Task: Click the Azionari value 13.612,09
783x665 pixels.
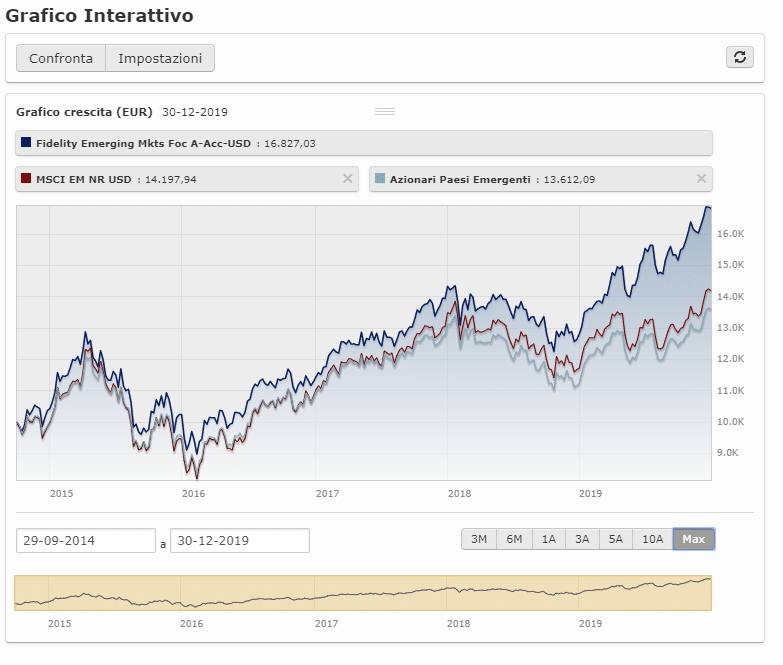Action: pos(569,180)
